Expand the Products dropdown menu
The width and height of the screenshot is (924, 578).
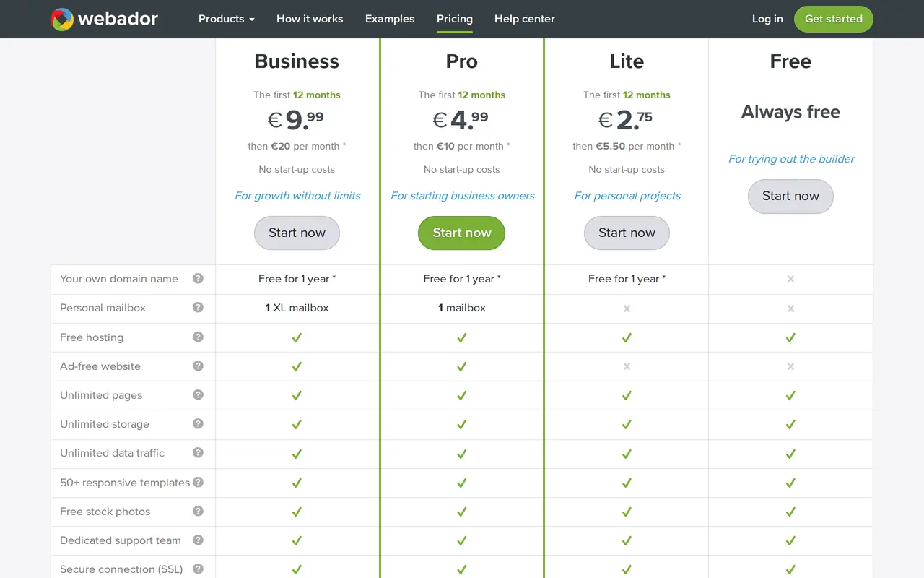point(227,19)
